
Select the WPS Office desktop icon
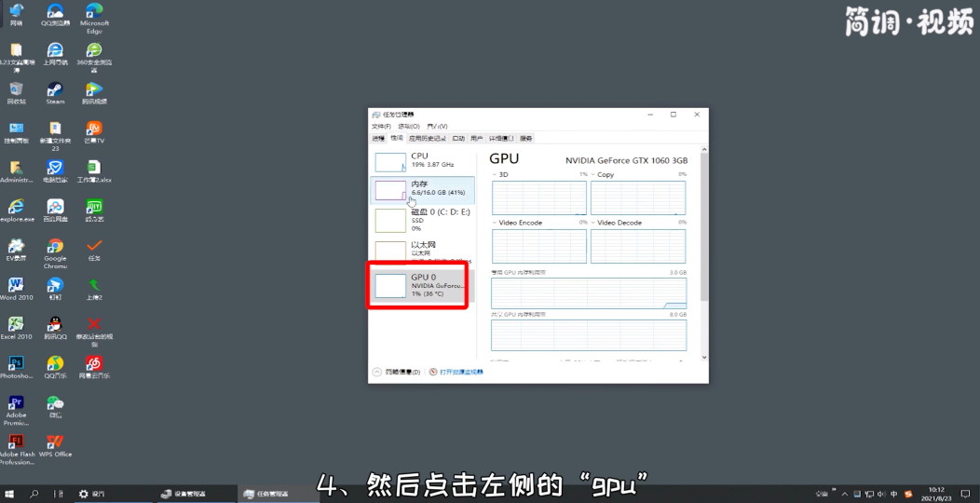55,445
